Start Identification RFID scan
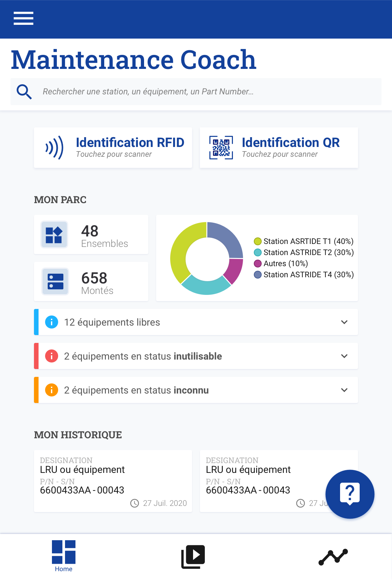 (130, 143)
